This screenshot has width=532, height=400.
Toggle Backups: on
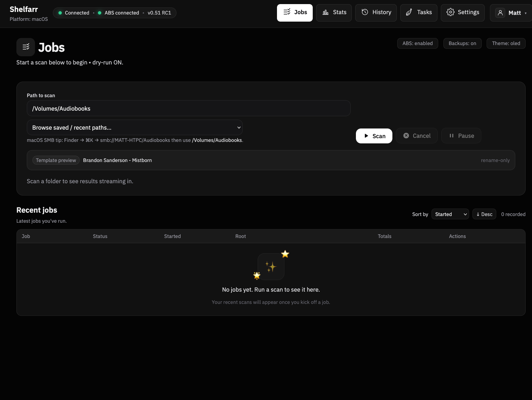coord(462,43)
